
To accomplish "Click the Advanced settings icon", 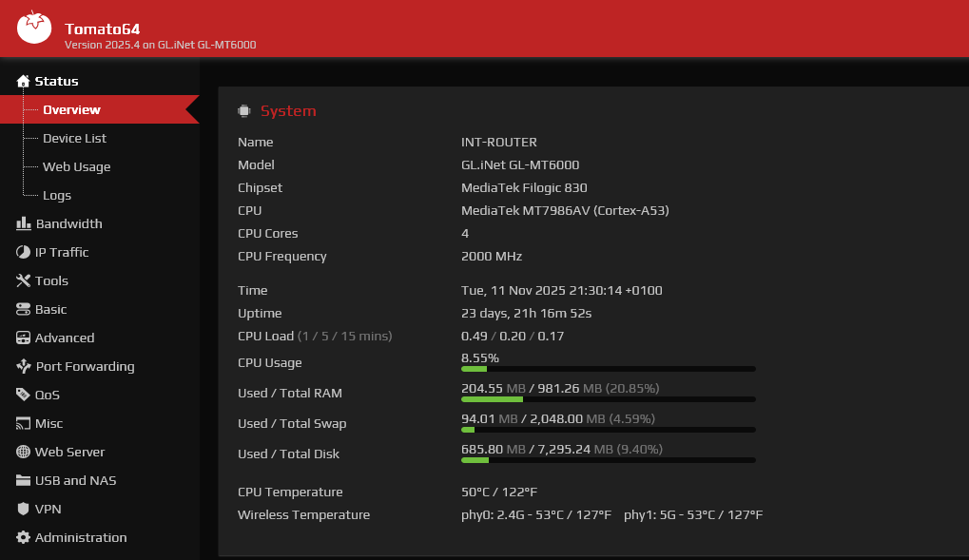I will 23,338.
